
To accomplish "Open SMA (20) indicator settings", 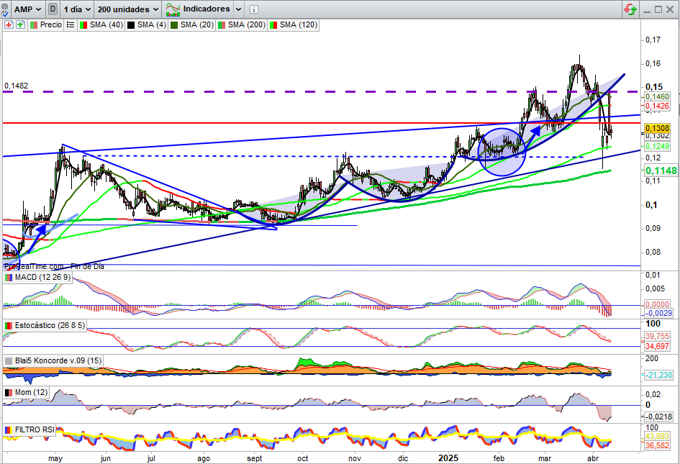I will click(x=197, y=25).
